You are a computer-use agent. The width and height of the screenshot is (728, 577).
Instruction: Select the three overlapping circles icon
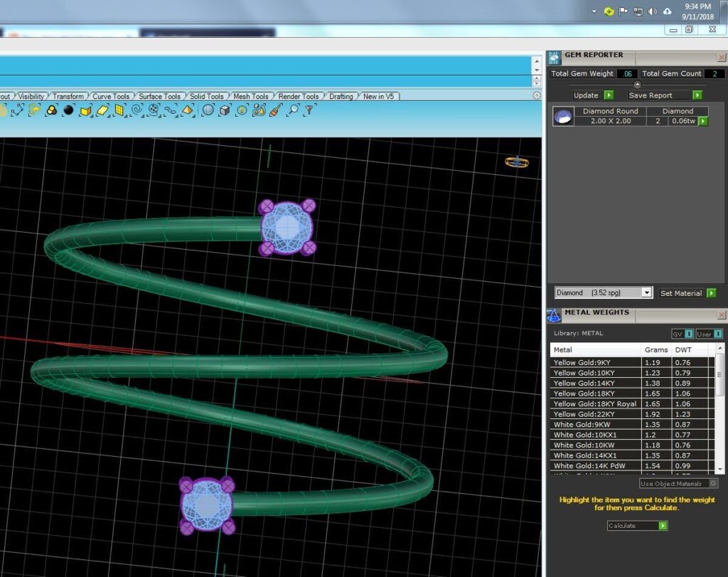(x=51, y=110)
